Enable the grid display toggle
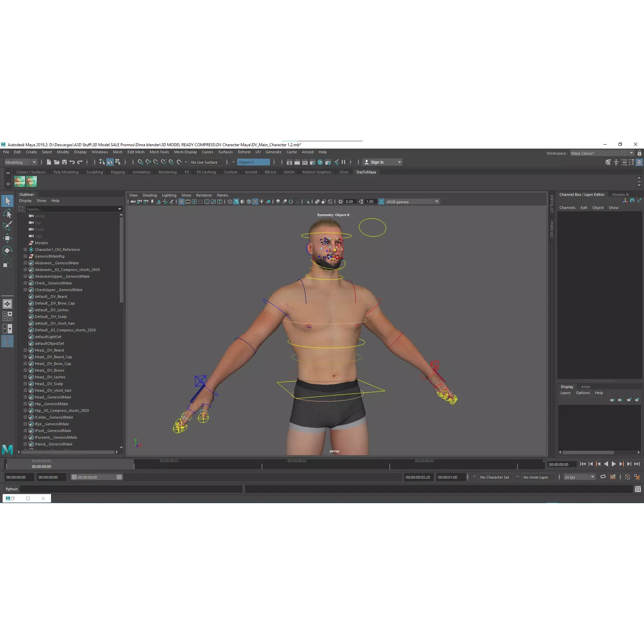This screenshot has width=644, height=644. (x=181, y=201)
